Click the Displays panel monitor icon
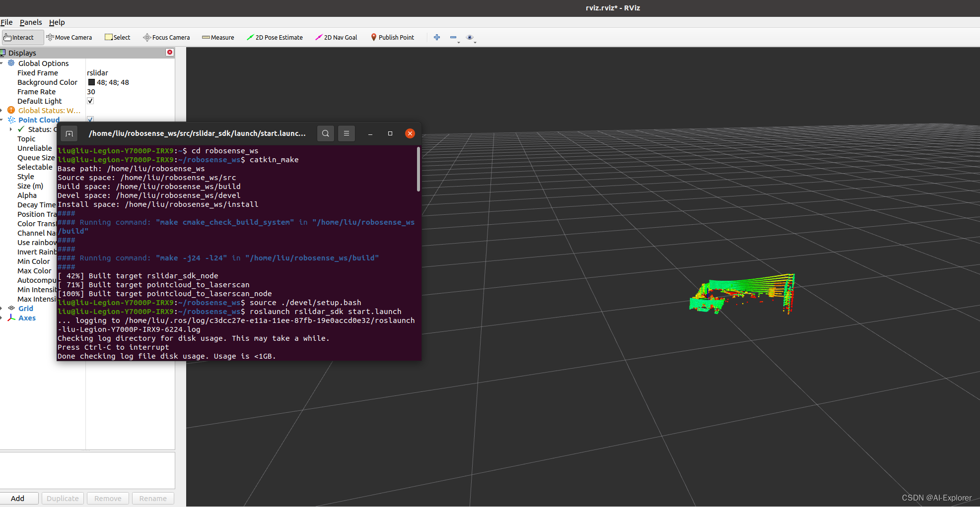 point(3,53)
